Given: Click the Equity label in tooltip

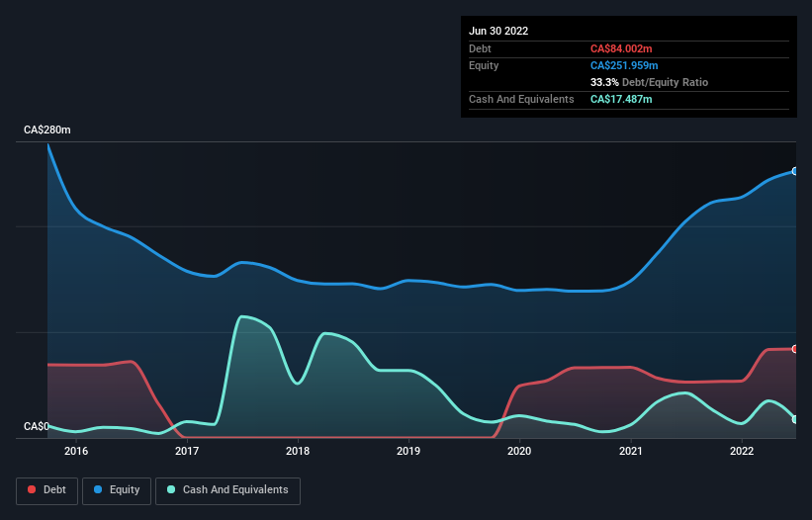Looking at the screenshot, I should pos(484,65).
